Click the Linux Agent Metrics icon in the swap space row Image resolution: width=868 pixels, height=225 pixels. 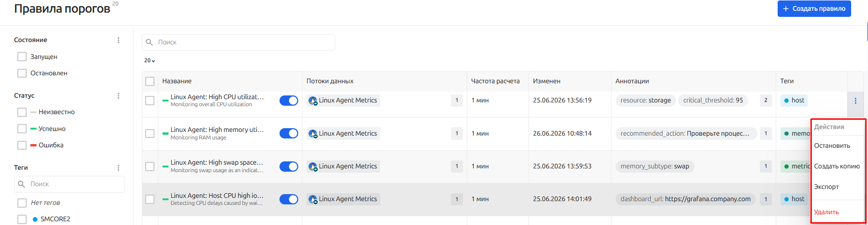point(313,167)
